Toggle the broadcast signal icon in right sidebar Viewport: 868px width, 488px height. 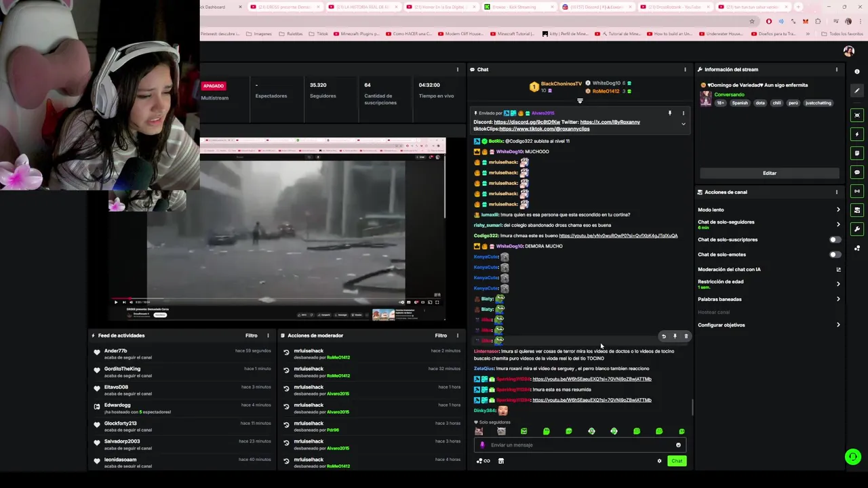(x=857, y=191)
